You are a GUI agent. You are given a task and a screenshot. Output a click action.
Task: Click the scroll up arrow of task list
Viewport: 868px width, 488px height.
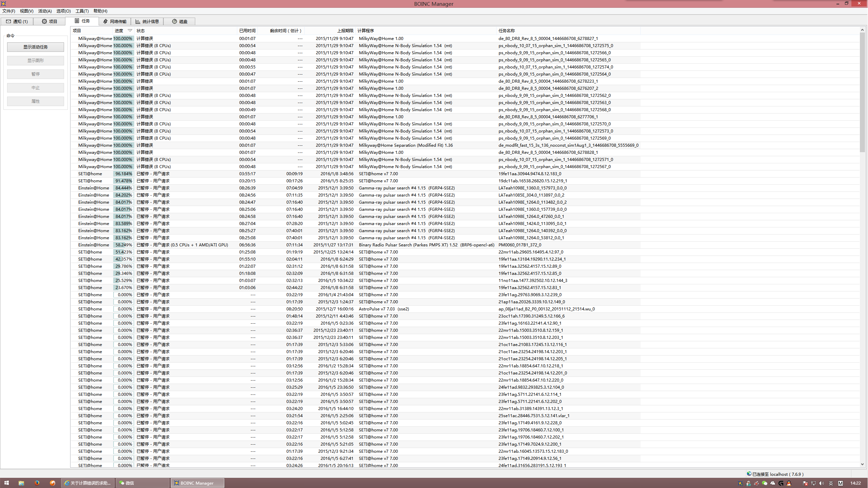click(862, 30)
